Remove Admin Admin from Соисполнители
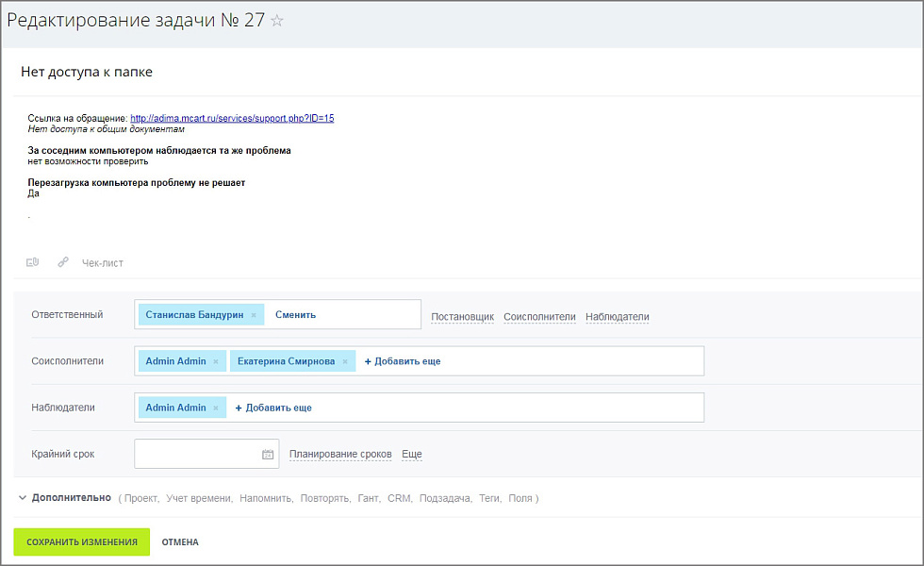 click(216, 361)
